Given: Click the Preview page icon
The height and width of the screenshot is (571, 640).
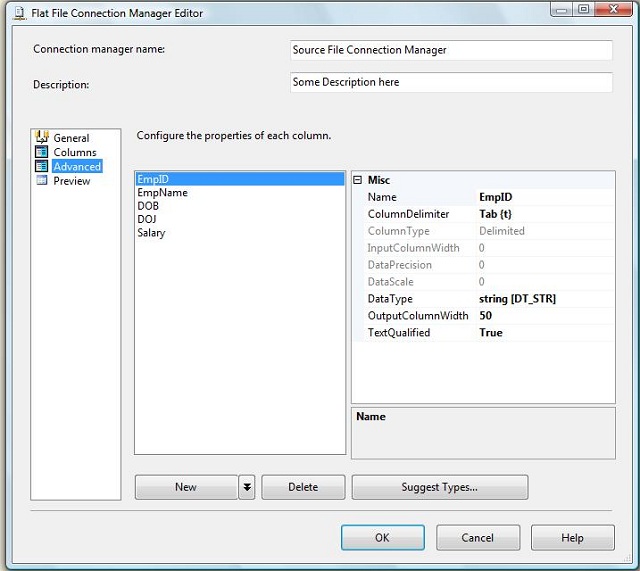Looking at the screenshot, I should click(x=42, y=180).
